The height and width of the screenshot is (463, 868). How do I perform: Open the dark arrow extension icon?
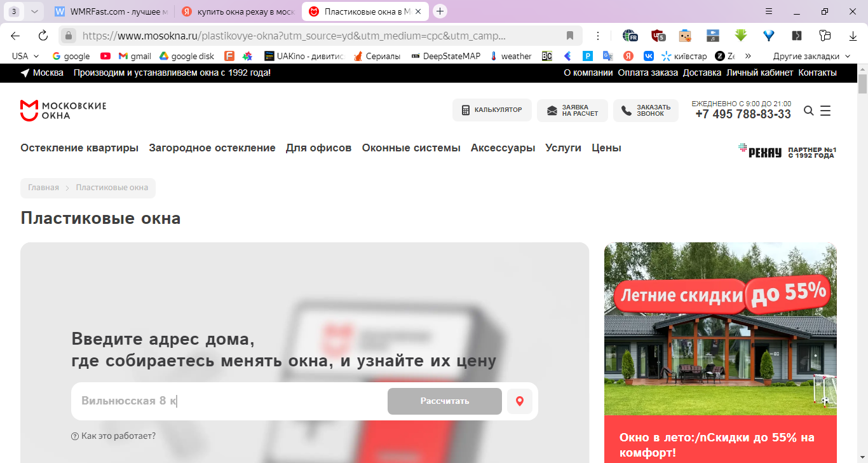pyautogui.click(x=797, y=36)
